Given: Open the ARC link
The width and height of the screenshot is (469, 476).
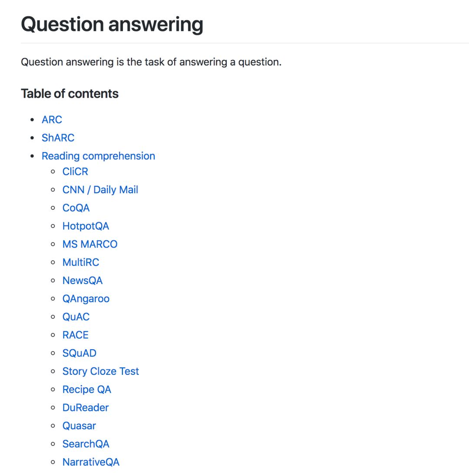Looking at the screenshot, I should pyautogui.click(x=52, y=119).
